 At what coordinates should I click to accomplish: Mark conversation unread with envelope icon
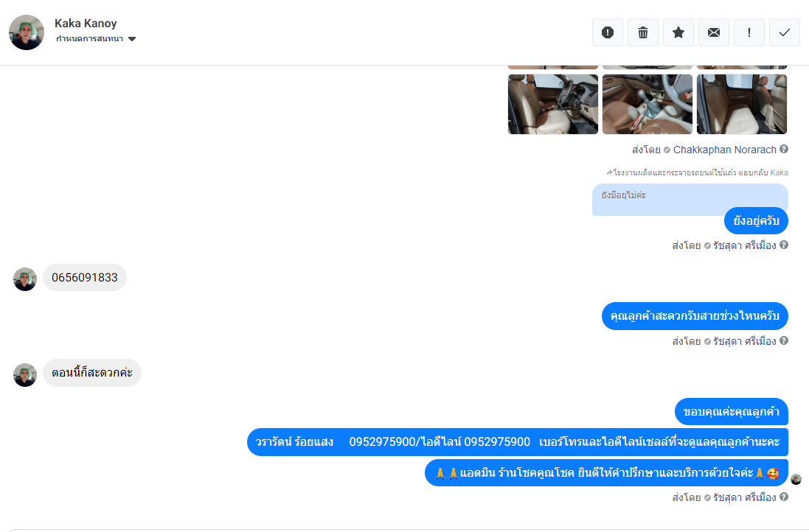pyautogui.click(x=714, y=32)
